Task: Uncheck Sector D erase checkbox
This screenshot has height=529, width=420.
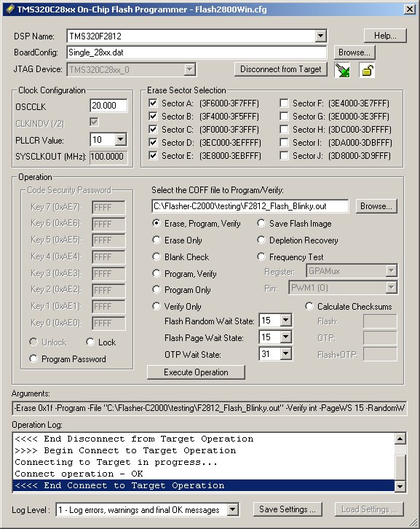Action: tap(153, 142)
